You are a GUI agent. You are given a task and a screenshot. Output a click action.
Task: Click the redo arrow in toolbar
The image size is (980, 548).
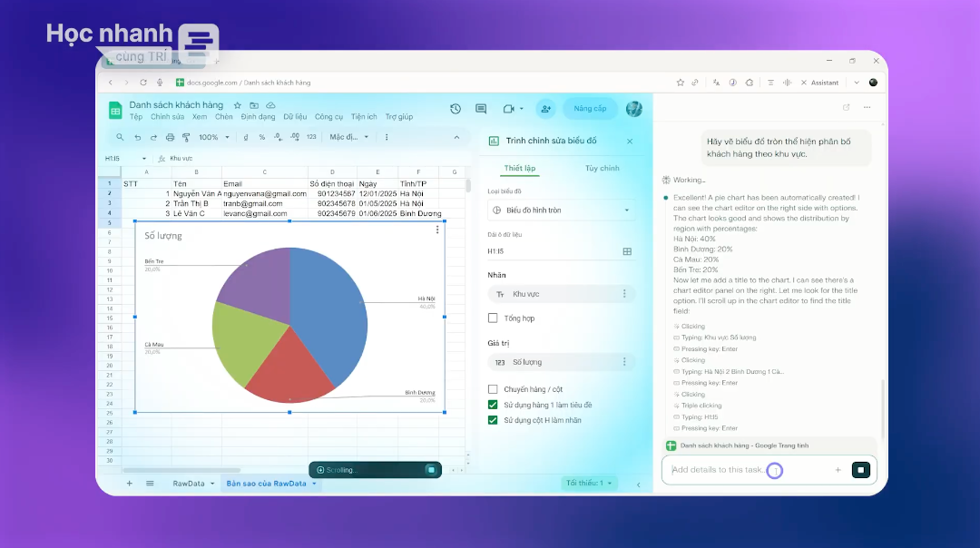(x=153, y=138)
